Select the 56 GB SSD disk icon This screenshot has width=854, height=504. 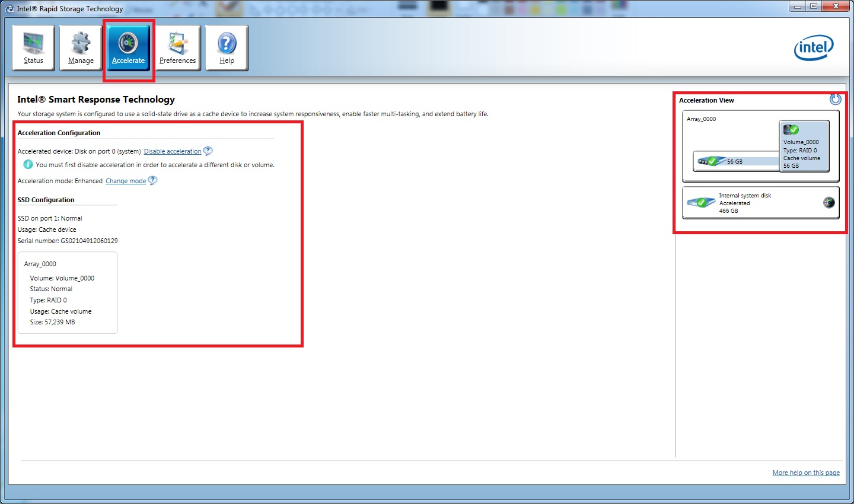click(709, 161)
